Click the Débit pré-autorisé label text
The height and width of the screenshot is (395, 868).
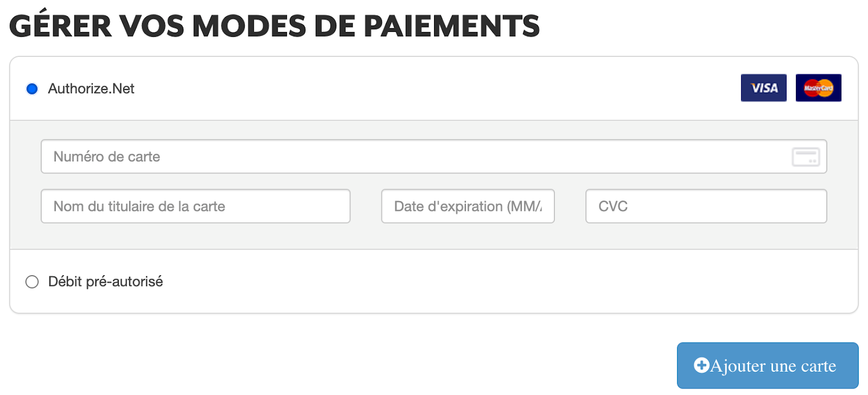click(105, 282)
